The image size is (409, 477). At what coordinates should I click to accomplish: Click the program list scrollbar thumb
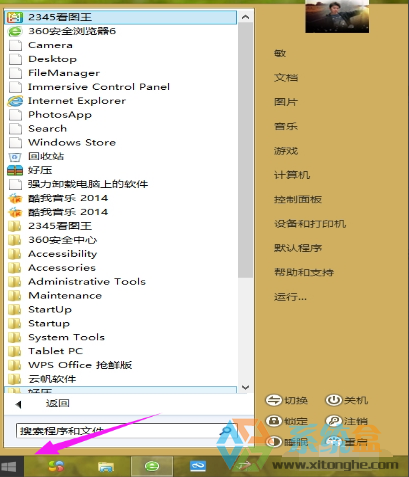tap(246, 150)
